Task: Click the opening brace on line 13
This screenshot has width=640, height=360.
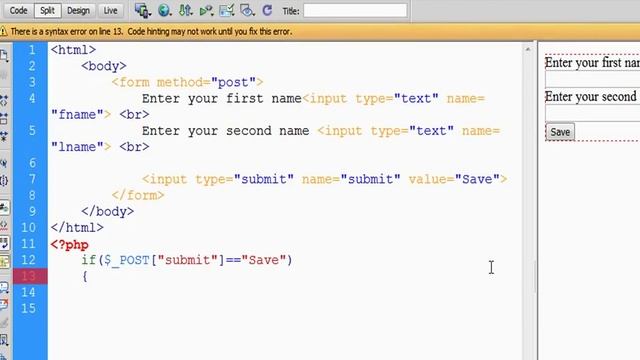Action: click(85, 276)
